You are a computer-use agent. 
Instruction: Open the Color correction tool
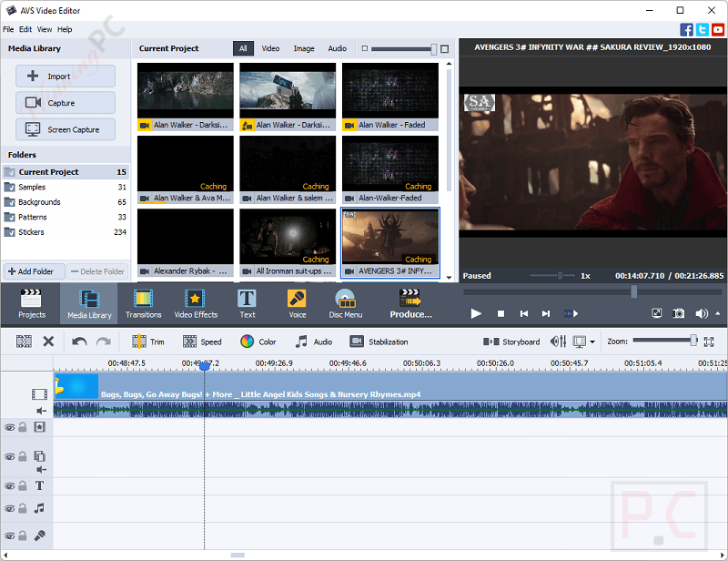coord(258,342)
